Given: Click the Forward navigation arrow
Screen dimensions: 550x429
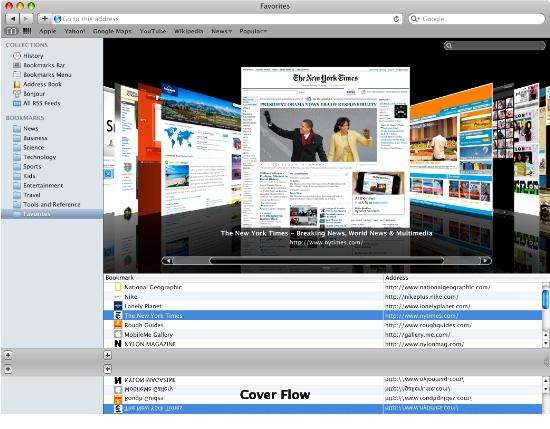Looking at the screenshot, I should point(26,19).
